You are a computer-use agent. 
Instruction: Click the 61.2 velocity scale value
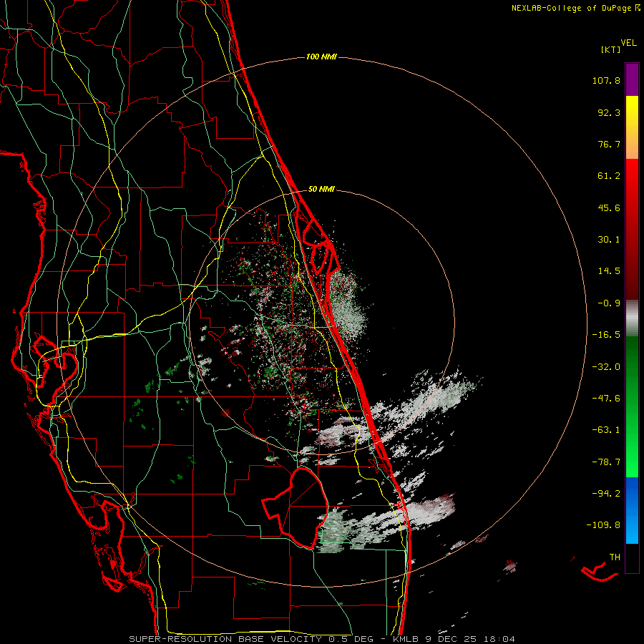[609, 176]
